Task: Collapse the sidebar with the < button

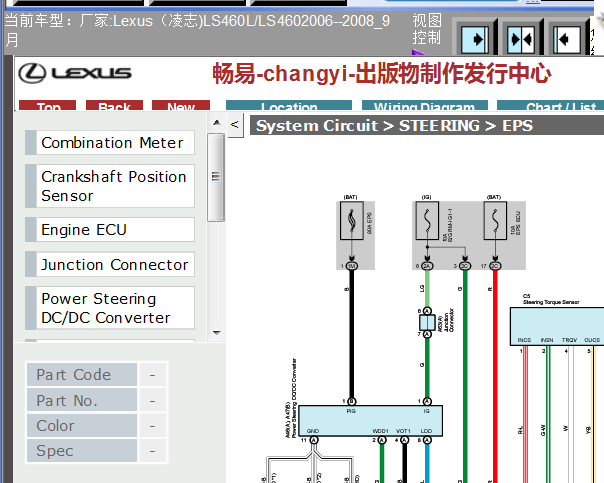Action: point(235,125)
